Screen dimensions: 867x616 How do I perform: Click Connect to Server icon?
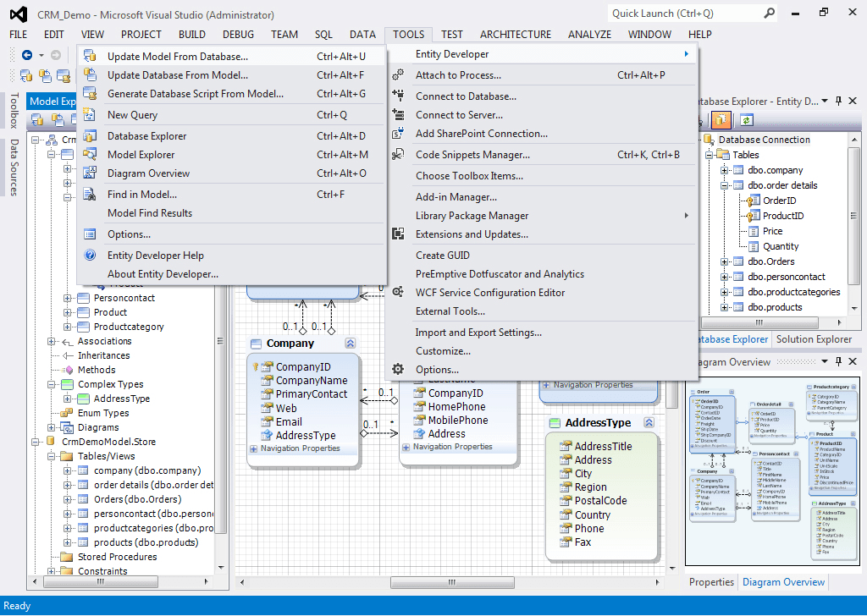(398, 114)
